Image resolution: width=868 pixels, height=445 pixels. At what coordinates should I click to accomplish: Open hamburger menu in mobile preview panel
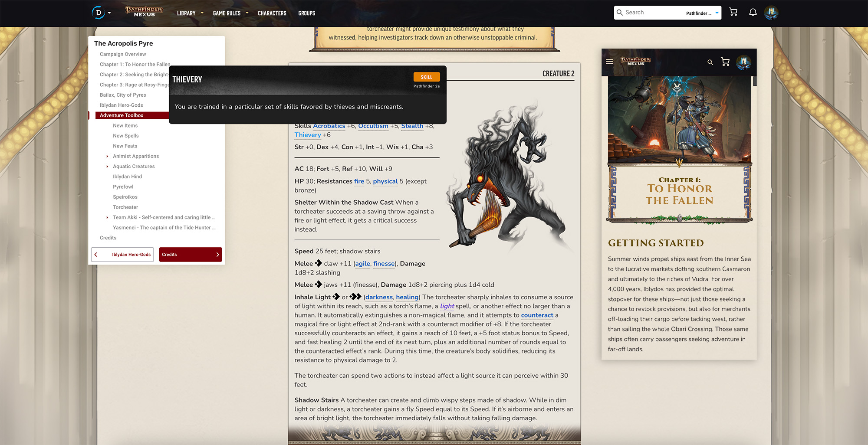point(609,62)
